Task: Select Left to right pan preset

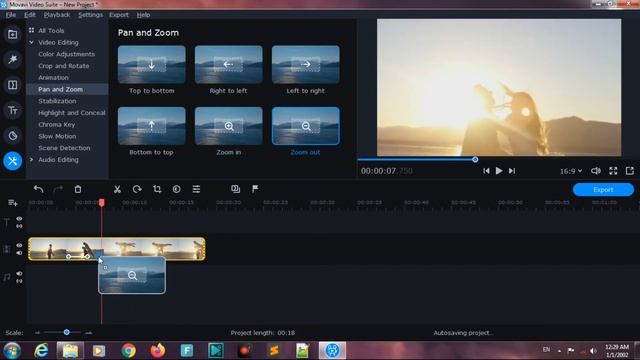Action: click(305, 64)
